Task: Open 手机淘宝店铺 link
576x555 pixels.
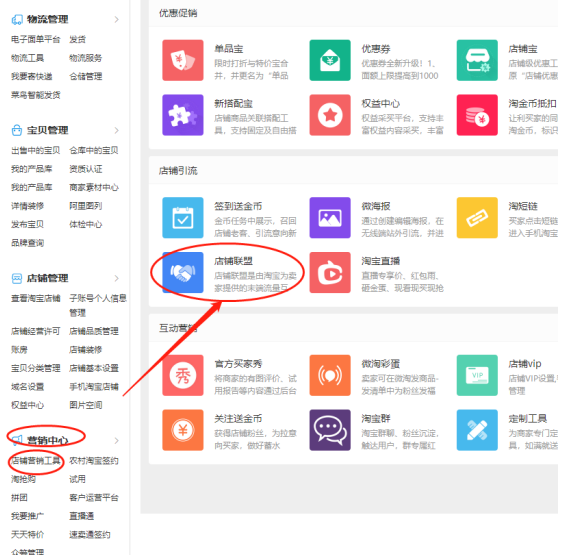Action: (94, 387)
